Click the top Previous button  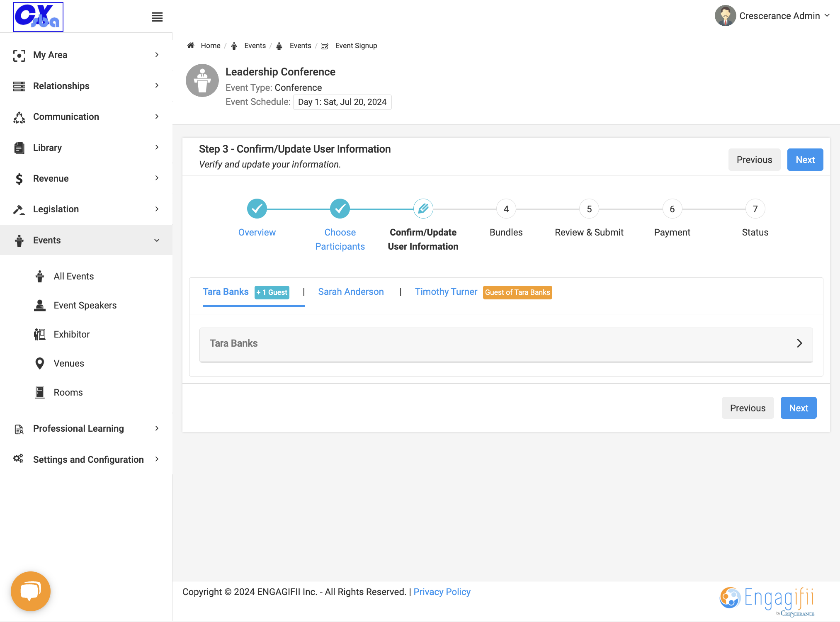point(754,160)
